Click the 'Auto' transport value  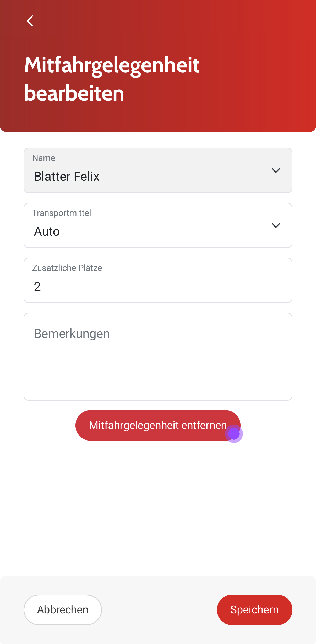click(47, 232)
